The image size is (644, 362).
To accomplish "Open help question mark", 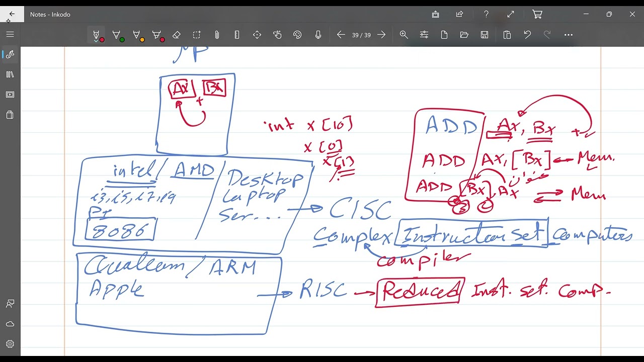I will tap(486, 14).
